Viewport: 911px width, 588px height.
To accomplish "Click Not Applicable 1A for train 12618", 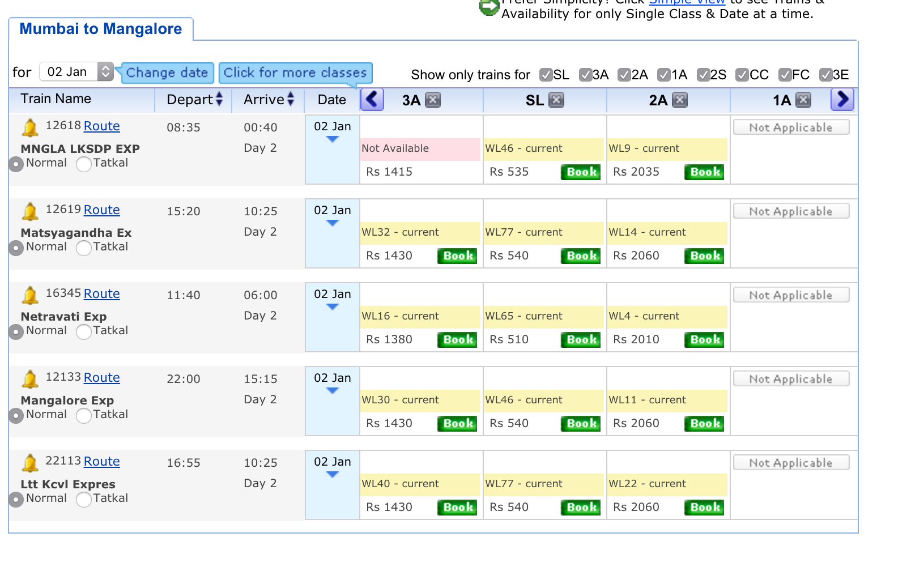I will (791, 127).
